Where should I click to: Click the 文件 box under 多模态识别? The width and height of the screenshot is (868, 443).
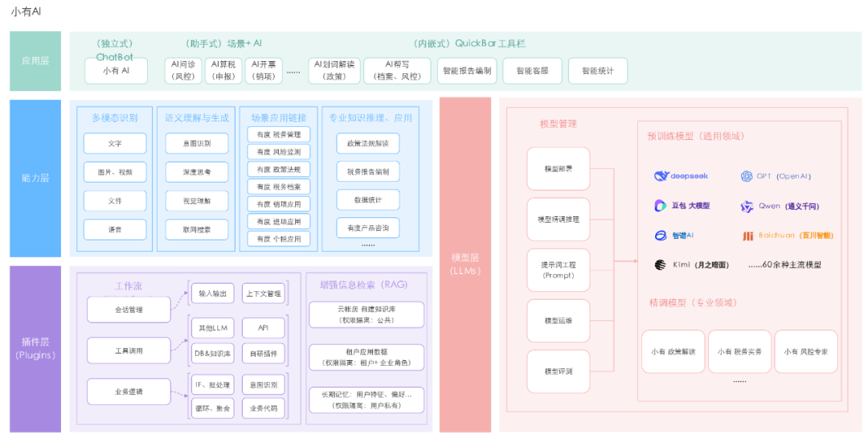[115, 201]
